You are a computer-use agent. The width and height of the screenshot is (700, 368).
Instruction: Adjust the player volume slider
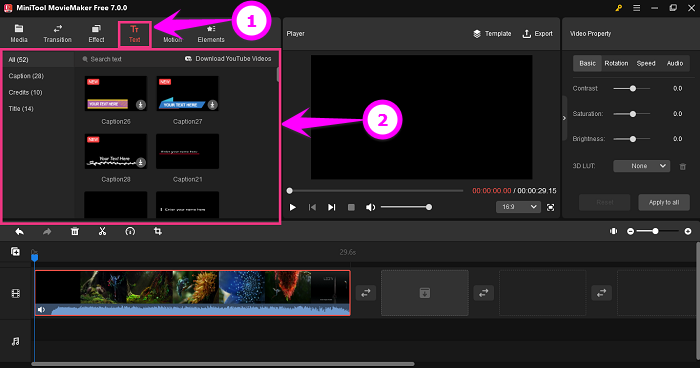[x=405, y=207]
